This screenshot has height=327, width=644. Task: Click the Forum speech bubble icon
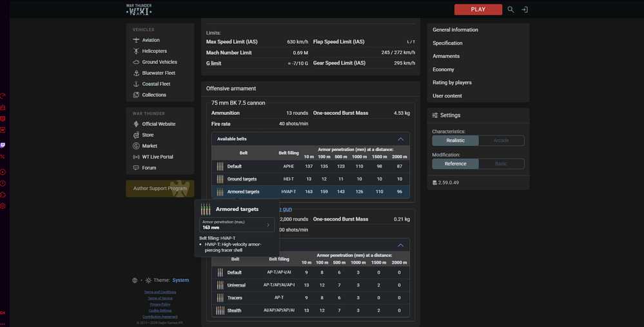136,168
